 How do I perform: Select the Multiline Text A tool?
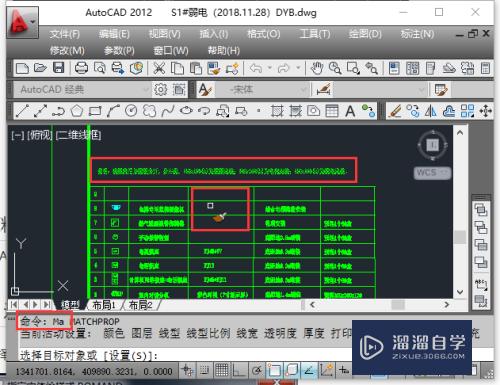pyautogui.click(x=350, y=111)
